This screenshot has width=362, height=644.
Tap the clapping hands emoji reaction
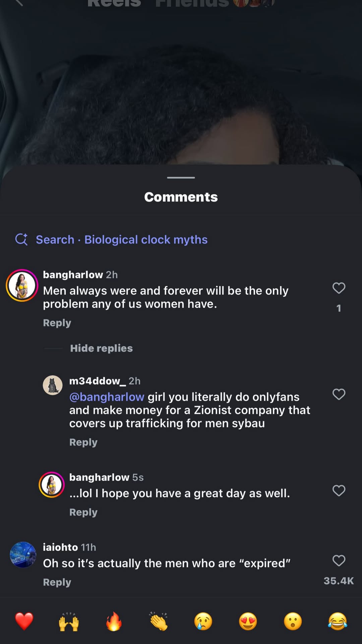159,621
